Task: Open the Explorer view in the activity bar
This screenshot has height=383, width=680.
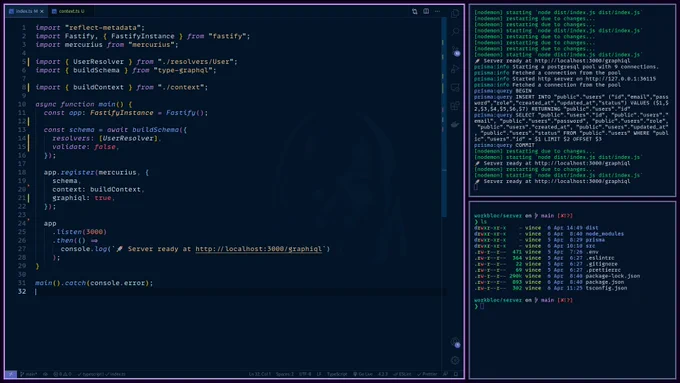Action: pos(455,13)
